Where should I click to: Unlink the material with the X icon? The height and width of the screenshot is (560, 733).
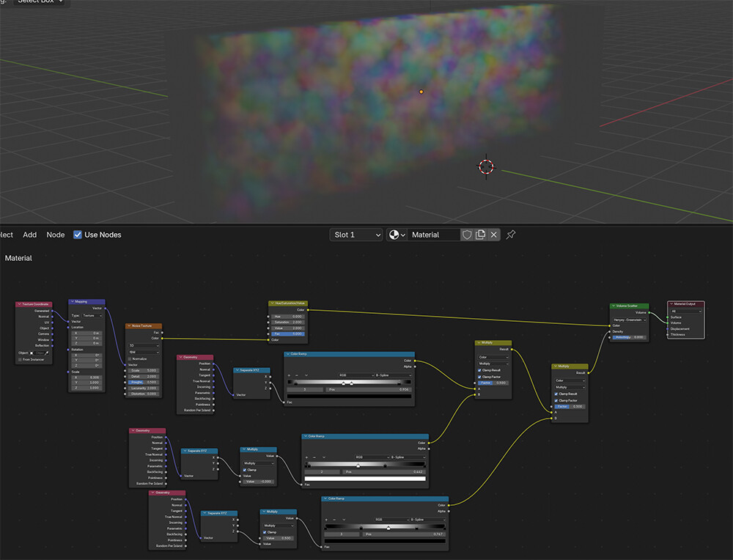(493, 235)
